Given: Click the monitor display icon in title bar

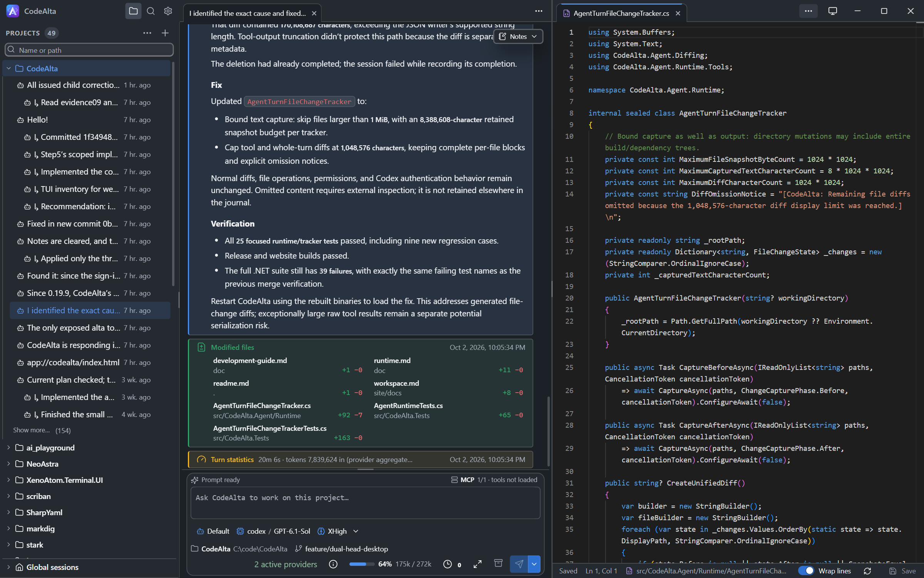Looking at the screenshot, I should [x=833, y=11].
